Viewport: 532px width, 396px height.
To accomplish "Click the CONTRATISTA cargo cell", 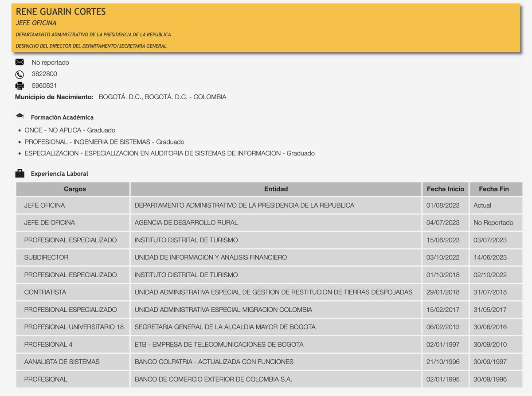I will point(73,292).
